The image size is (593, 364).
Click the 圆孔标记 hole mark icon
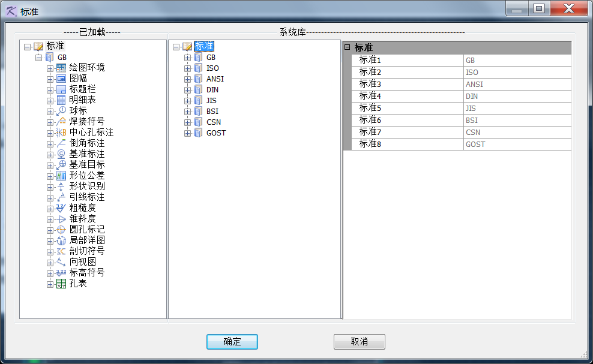click(x=61, y=230)
